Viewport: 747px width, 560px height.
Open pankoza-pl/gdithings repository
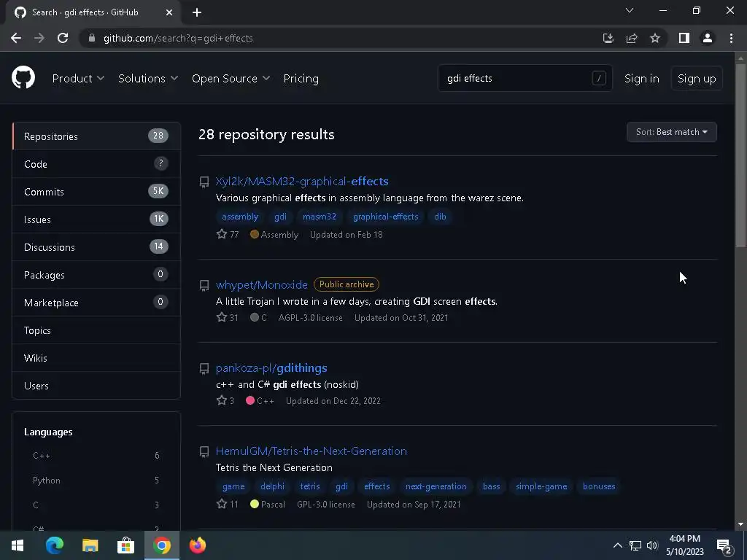point(271,368)
